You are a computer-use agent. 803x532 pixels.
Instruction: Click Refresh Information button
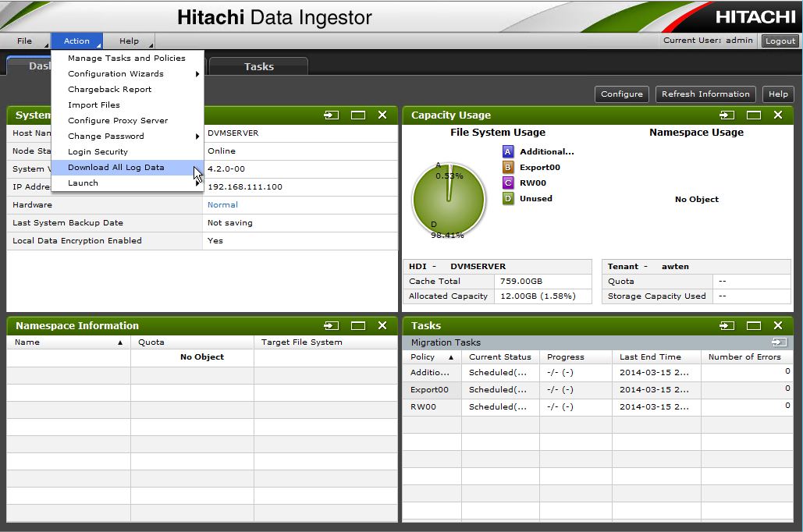705,94
